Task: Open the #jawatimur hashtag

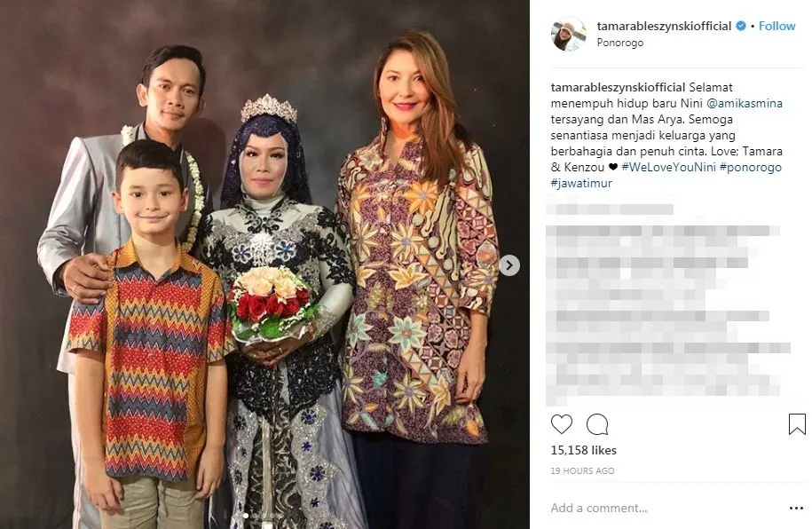Action: [x=581, y=184]
